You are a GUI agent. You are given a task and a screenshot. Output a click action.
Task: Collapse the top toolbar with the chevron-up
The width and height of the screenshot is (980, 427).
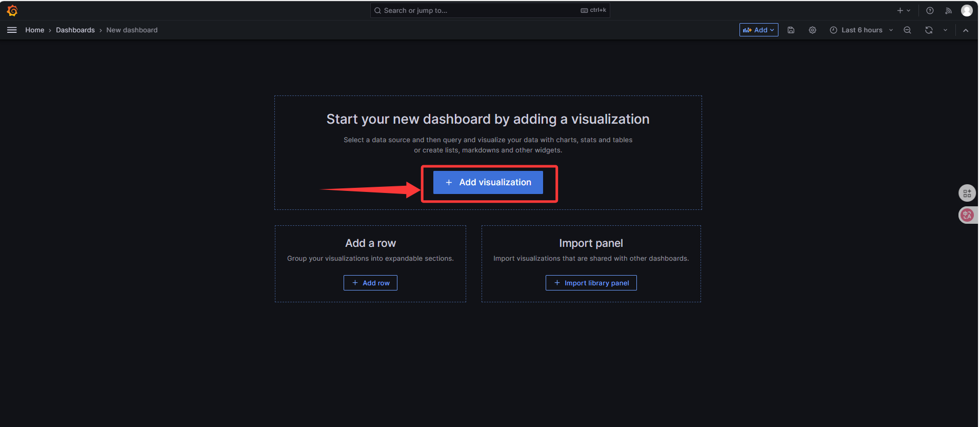pos(966,30)
